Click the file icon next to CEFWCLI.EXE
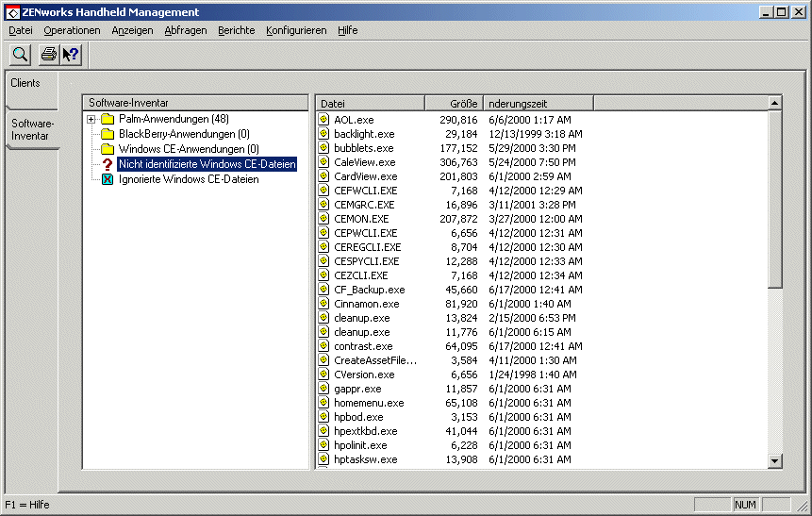This screenshot has width=812, height=516. [323, 190]
